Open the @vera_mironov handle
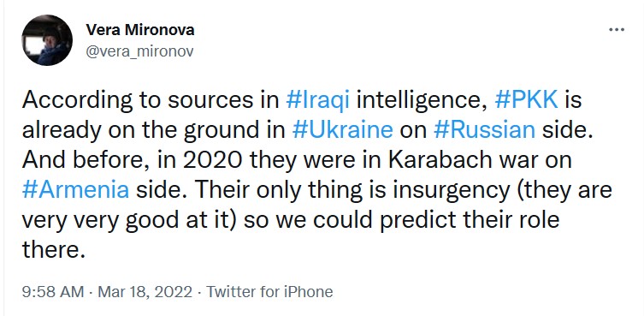Viewport: 644px width, 316px height. click(x=139, y=51)
